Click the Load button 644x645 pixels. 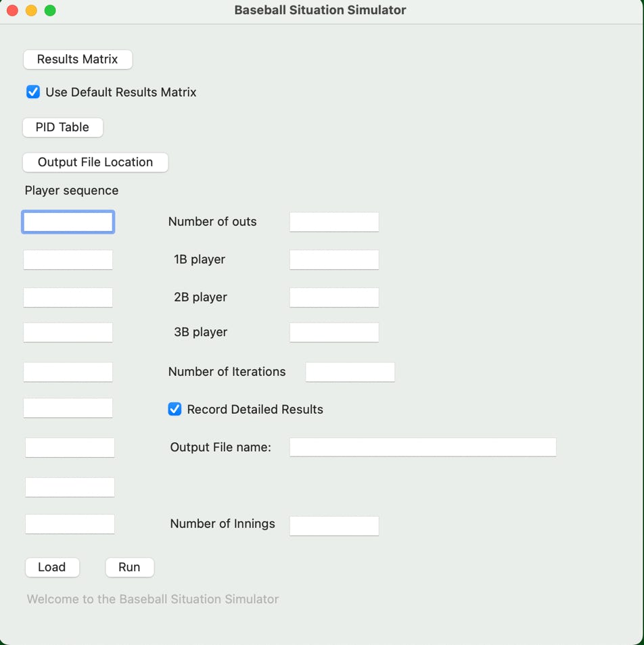coord(52,567)
